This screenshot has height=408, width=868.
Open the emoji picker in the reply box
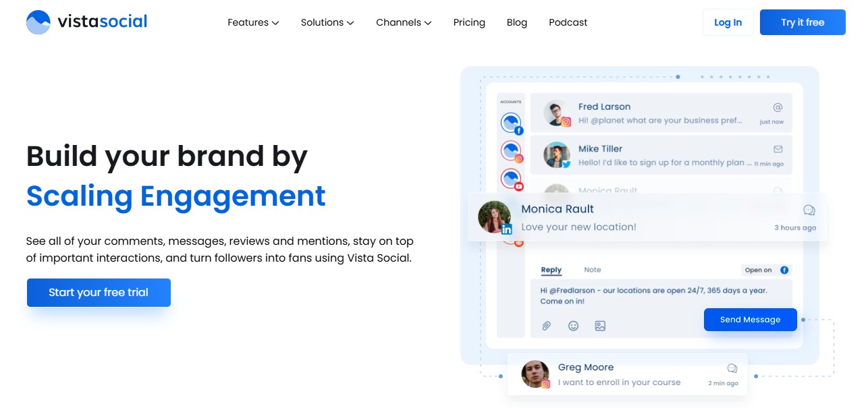coord(573,326)
